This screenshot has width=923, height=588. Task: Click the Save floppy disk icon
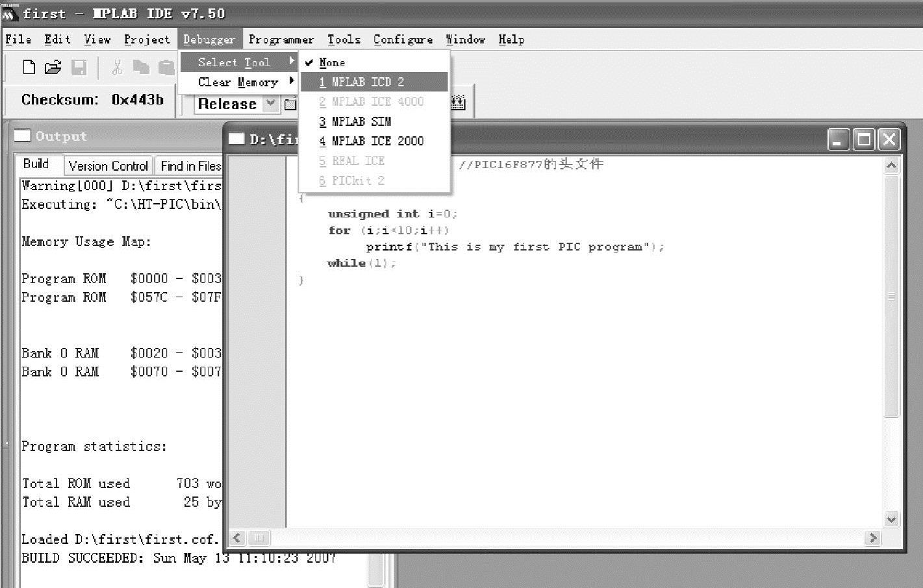coord(79,67)
